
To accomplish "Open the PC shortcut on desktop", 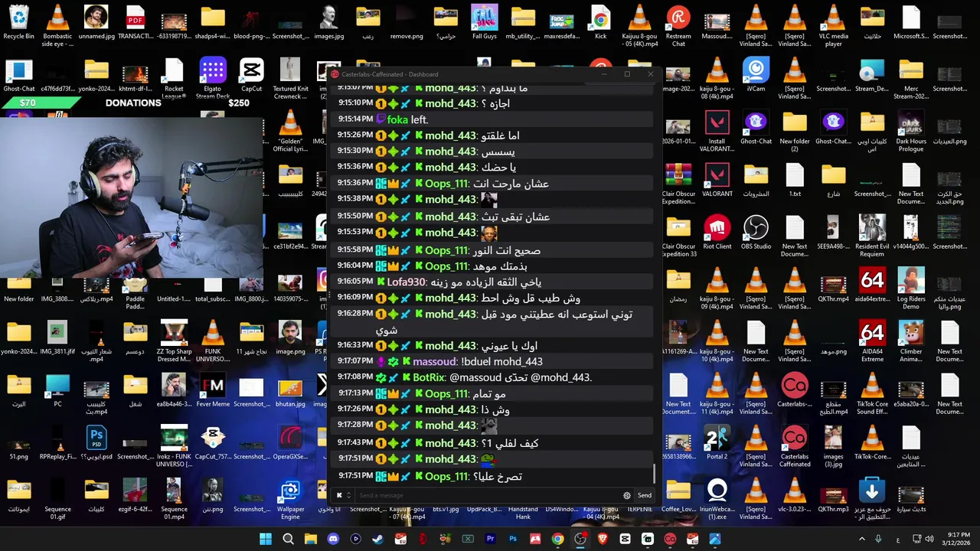I will coord(57,390).
